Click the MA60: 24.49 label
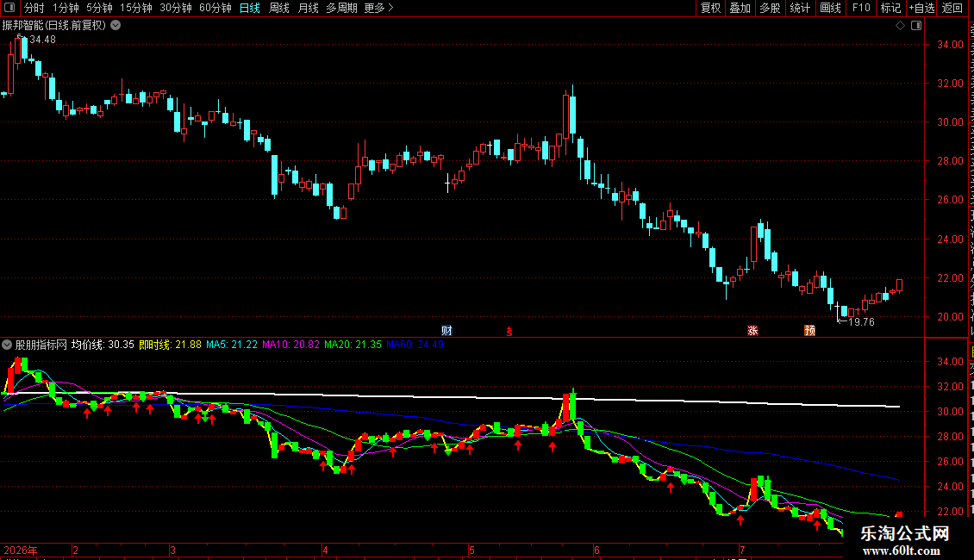This screenshot has width=974, height=560. 415,345
